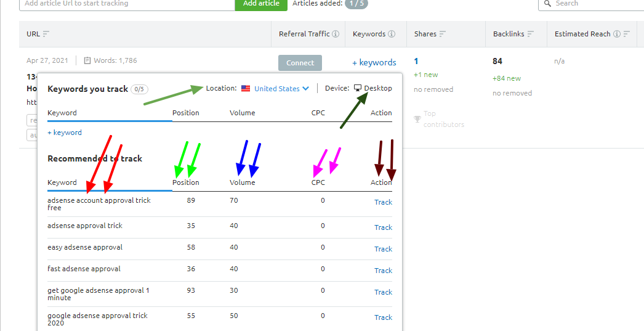Click the Recommended CPC column header
Screen dimensions: 644x331
[x=318, y=182]
